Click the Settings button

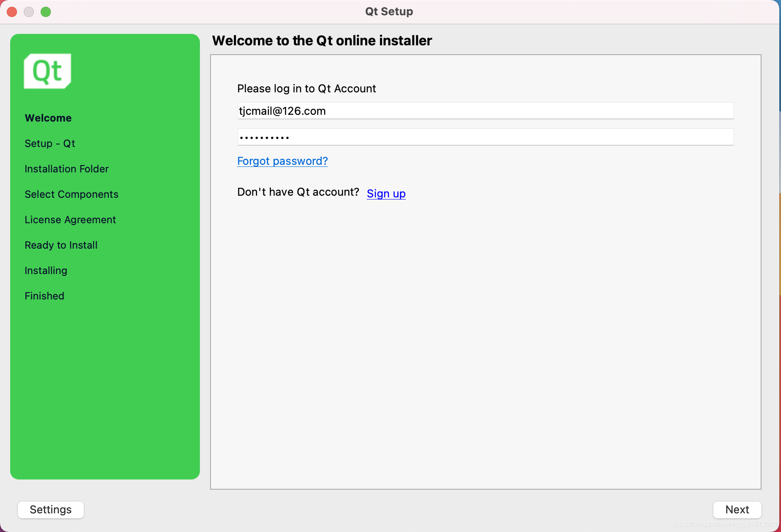pyautogui.click(x=50, y=510)
